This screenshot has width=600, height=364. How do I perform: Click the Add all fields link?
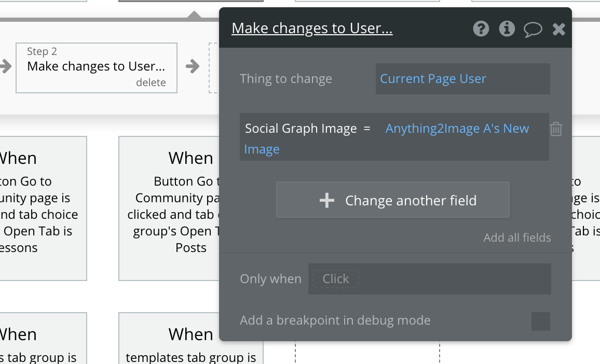click(517, 237)
